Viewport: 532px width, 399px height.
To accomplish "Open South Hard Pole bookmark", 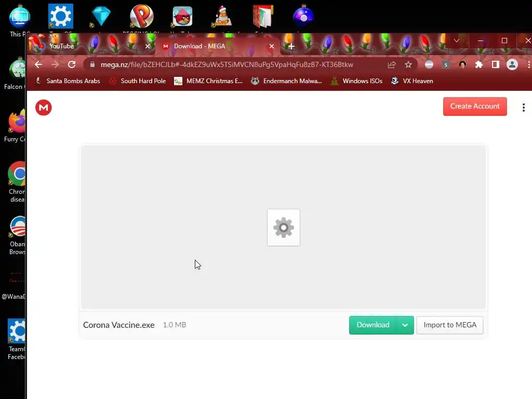I will [x=137, y=81].
